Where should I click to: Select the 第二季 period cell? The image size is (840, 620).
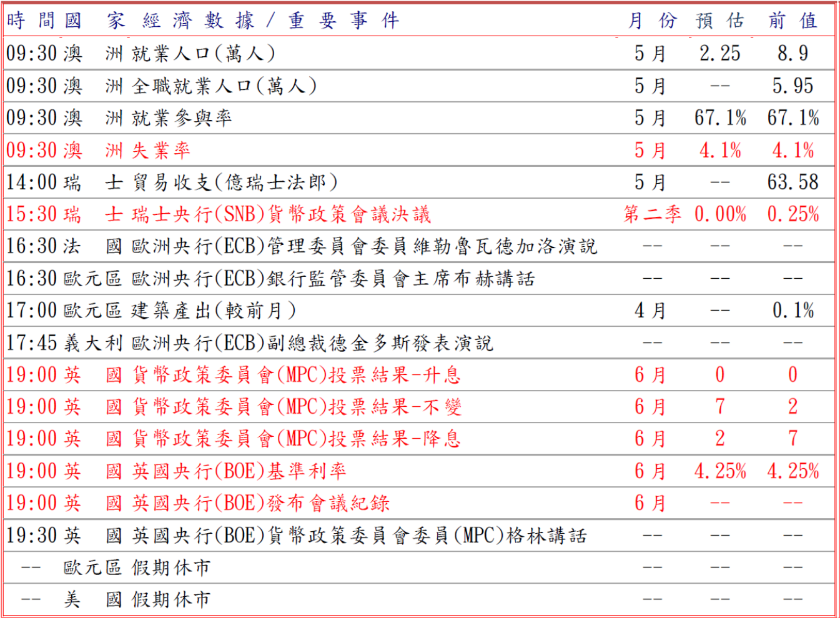pos(652,214)
